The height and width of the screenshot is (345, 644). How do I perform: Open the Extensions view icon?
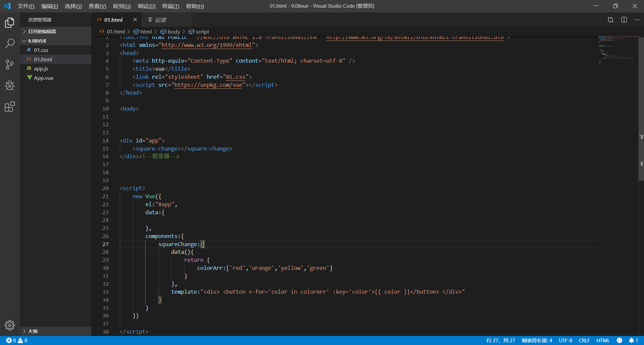10,107
